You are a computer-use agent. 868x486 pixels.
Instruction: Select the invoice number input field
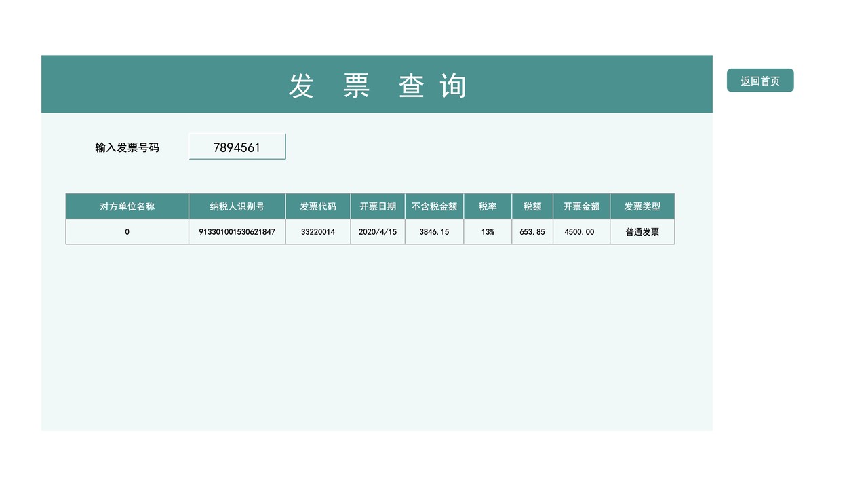pyautogui.click(x=237, y=146)
